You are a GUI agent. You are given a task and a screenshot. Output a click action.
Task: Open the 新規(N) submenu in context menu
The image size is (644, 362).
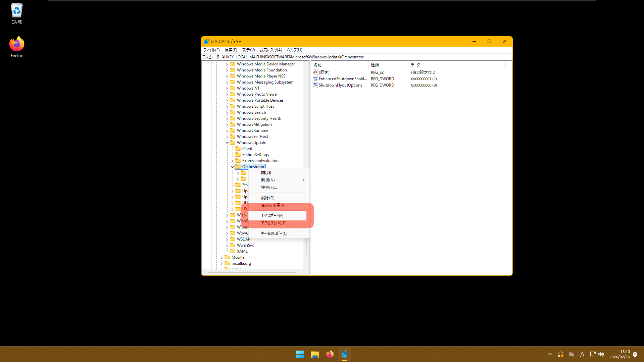268,180
